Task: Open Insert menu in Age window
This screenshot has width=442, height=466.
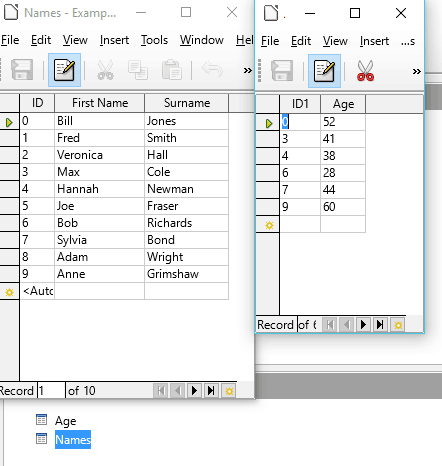Action: click(x=374, y=41)
